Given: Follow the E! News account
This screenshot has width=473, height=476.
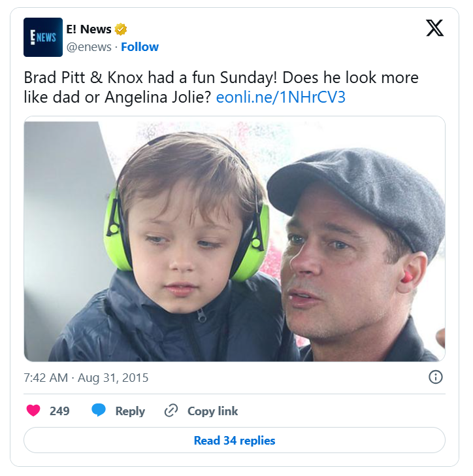Looking at the screenshot, I should pyautogui.click(x=140, y=47).
